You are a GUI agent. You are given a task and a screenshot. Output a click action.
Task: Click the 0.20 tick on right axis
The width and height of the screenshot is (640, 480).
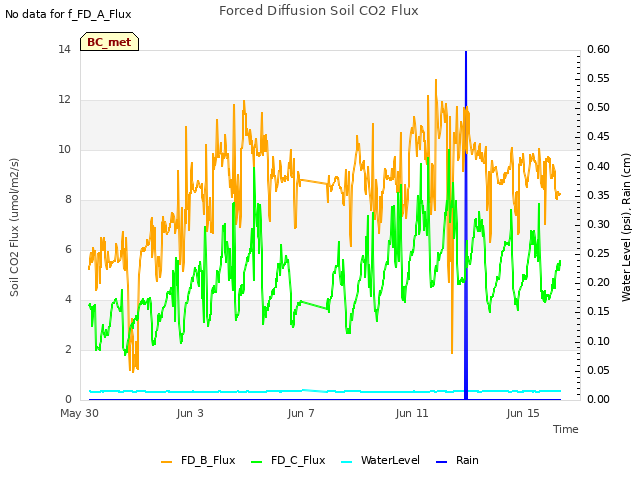click(x=598, y=282)
